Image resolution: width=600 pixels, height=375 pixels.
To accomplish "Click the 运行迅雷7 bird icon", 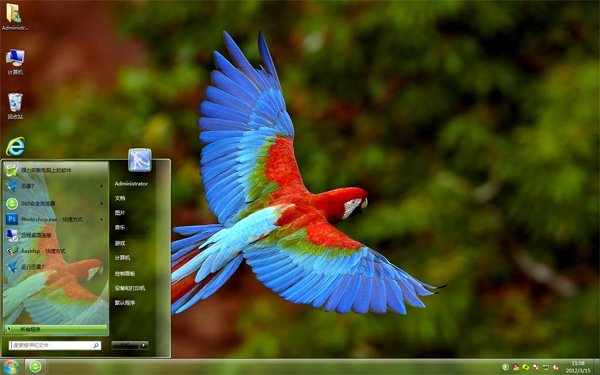I will 12,267.
